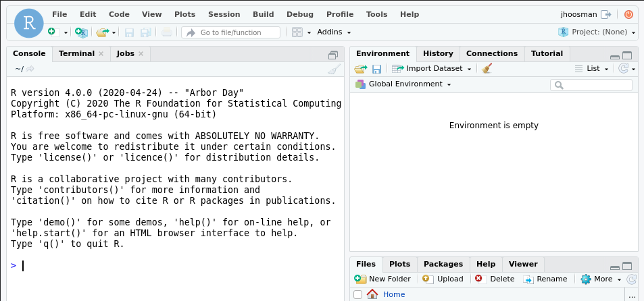Open the Debug menu
The height and width of the screenshot is (301, 644).
coord(300,14)
